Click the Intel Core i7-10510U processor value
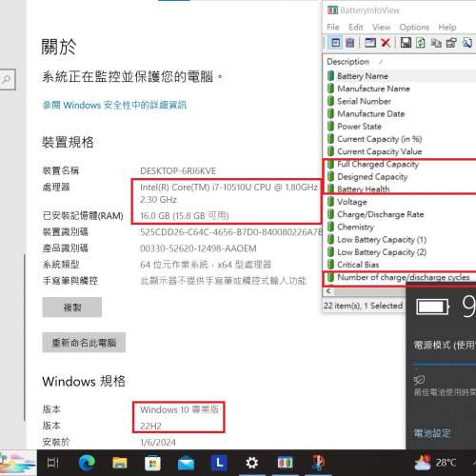 pos(228,193)
